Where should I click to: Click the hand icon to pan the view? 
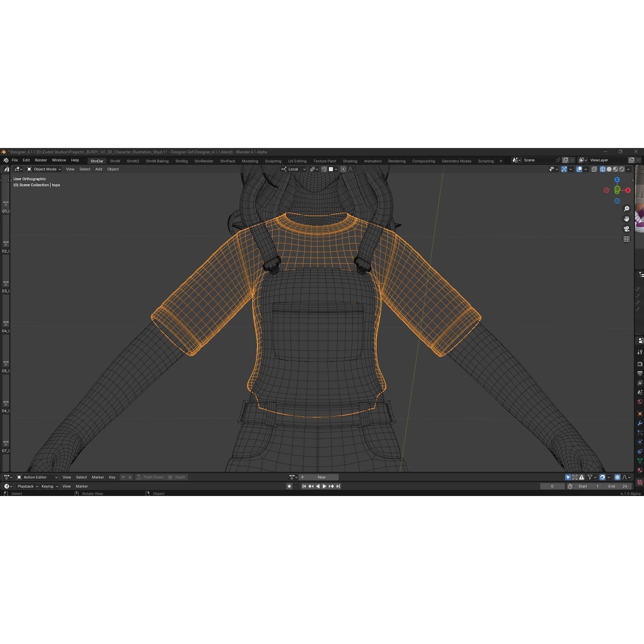click(x=627, y=218)
